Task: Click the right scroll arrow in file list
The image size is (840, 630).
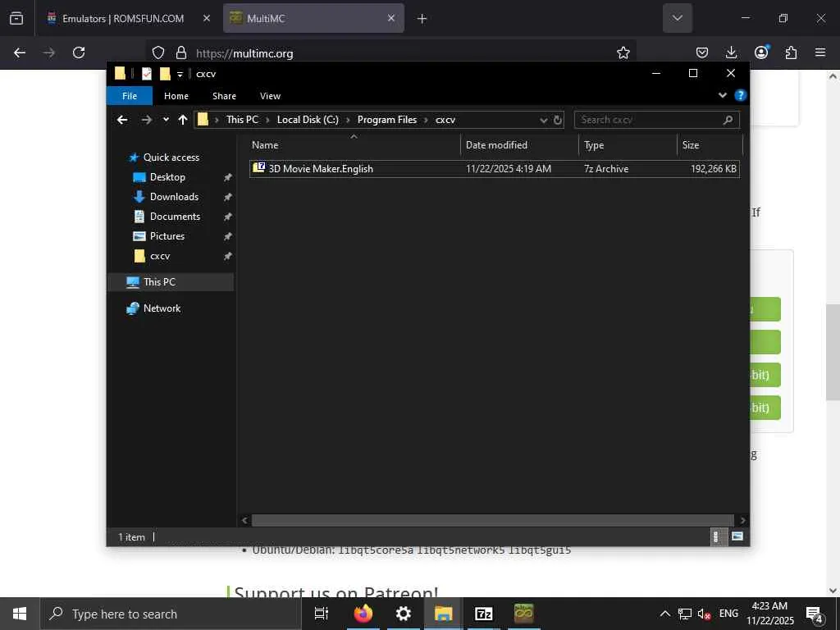Action: click(x=742, y=520)
